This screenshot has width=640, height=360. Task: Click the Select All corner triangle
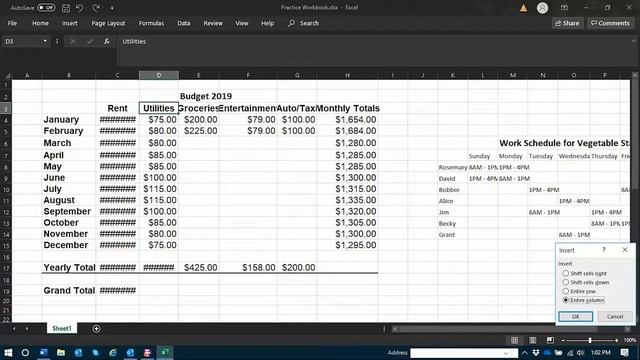point(7,75)
